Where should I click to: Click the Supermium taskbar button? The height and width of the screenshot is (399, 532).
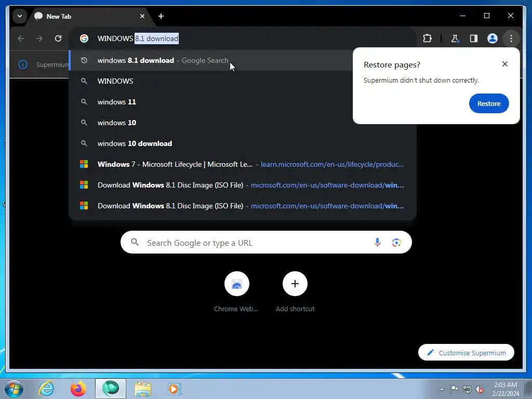(111, 389)
